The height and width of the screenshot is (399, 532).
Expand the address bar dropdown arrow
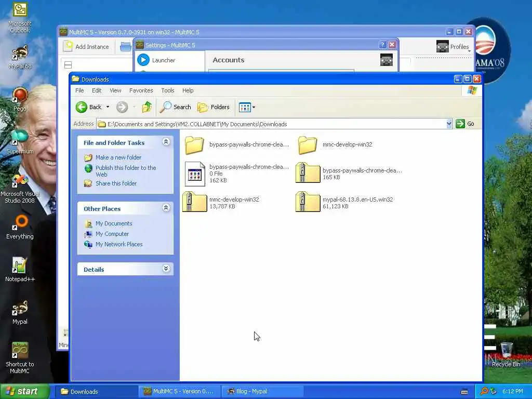[x=449, y=124]
